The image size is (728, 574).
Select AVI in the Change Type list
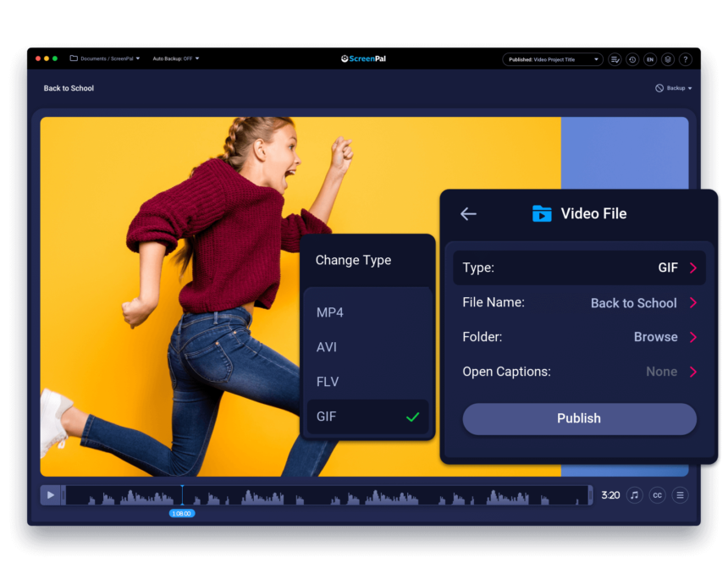click(x=367, y=347)
